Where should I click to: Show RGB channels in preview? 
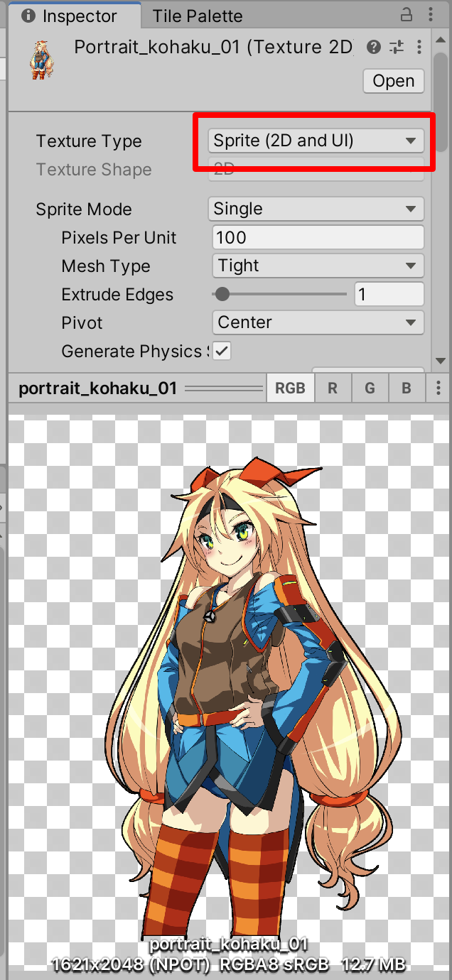point(290,388)
